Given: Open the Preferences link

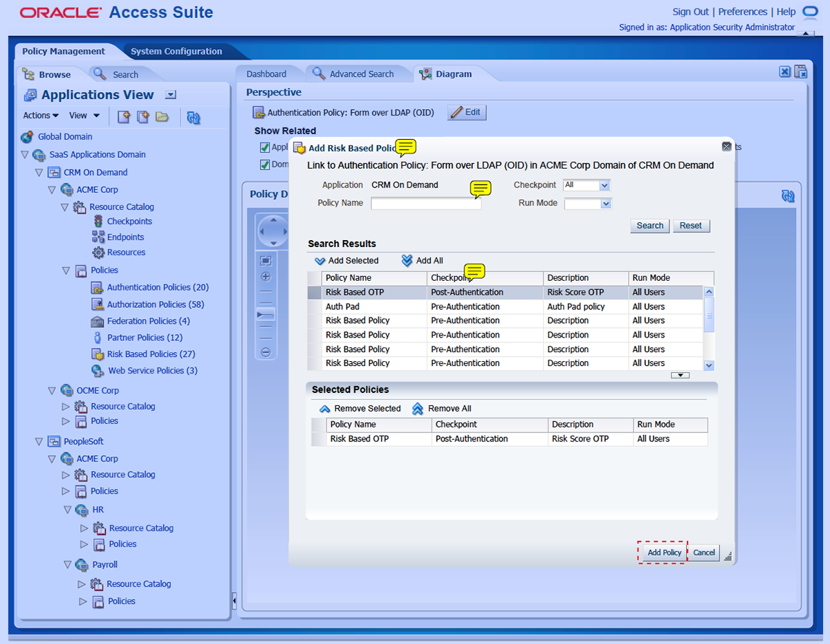Looking at the screenshot, I should pyautogui.click(x=743, y=12).
